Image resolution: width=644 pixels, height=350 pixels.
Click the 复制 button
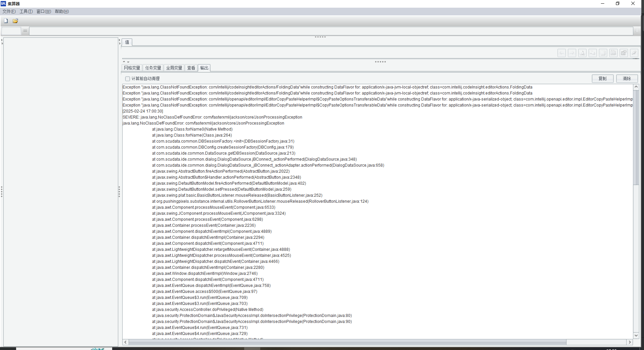[603, 78]
